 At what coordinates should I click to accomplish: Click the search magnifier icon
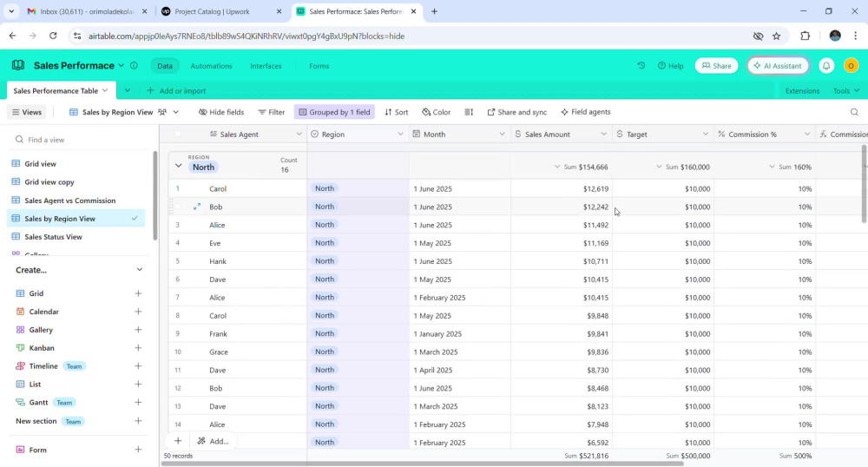point(854,112)
